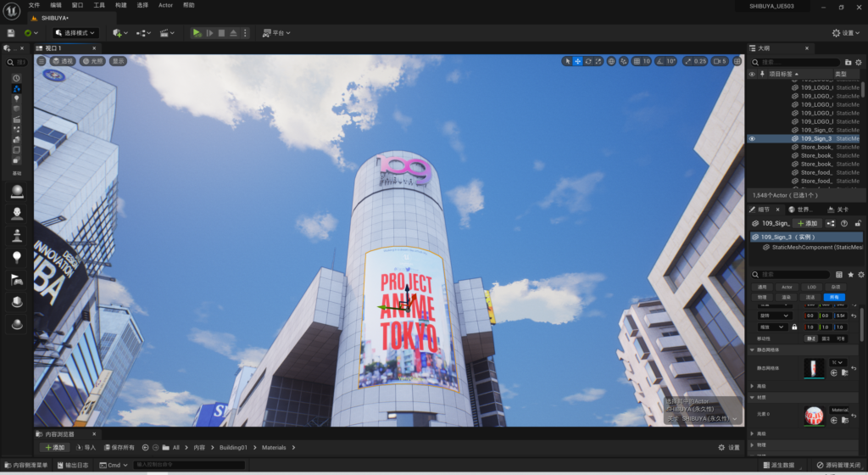Click the Details property matrix table icon

[x=839, y=275]
